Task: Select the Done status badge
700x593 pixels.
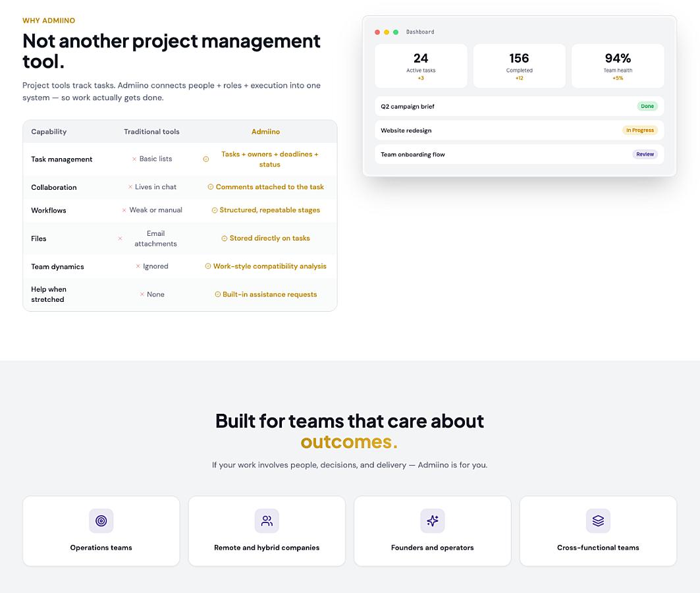Action: click(647, 106)
